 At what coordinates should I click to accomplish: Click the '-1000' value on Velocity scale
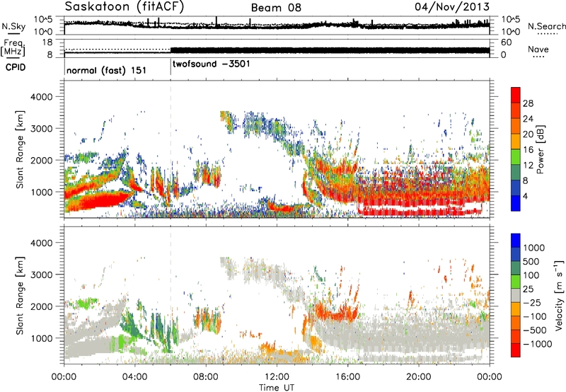(x=538, y=344)
